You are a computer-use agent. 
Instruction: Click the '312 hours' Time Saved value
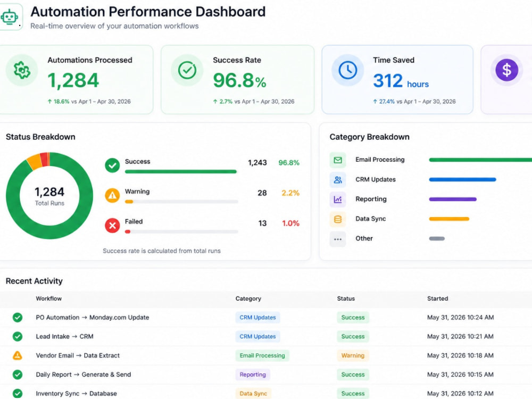401,81
